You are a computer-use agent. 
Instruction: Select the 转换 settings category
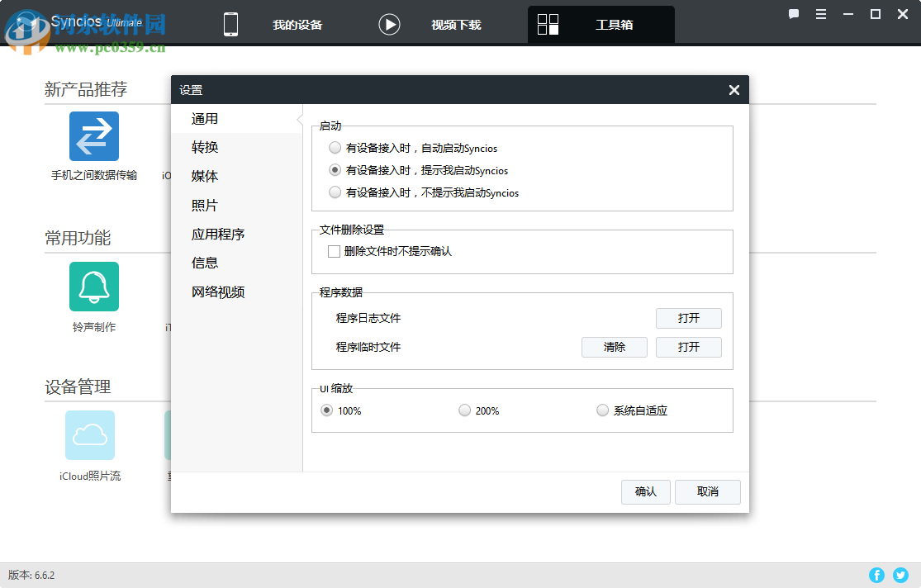[x=203, y=147]
